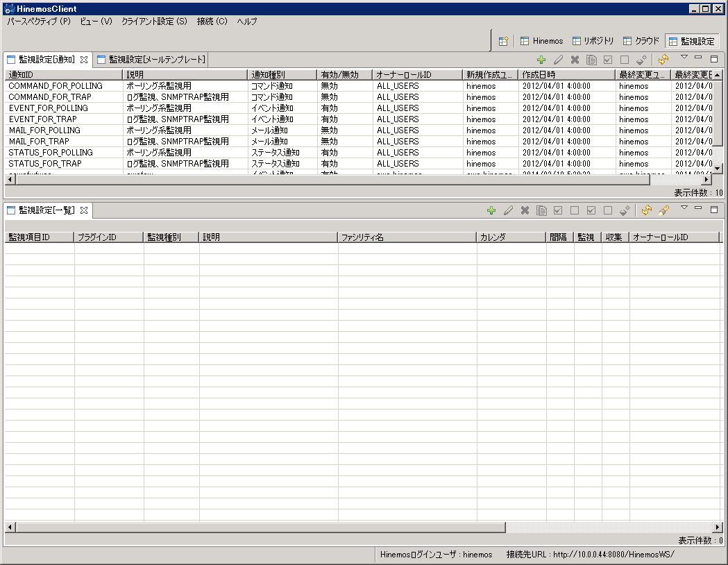The image size is (728, 565).
Task: Switch to the リポジトリ perspective
Action: pos(593,41)
